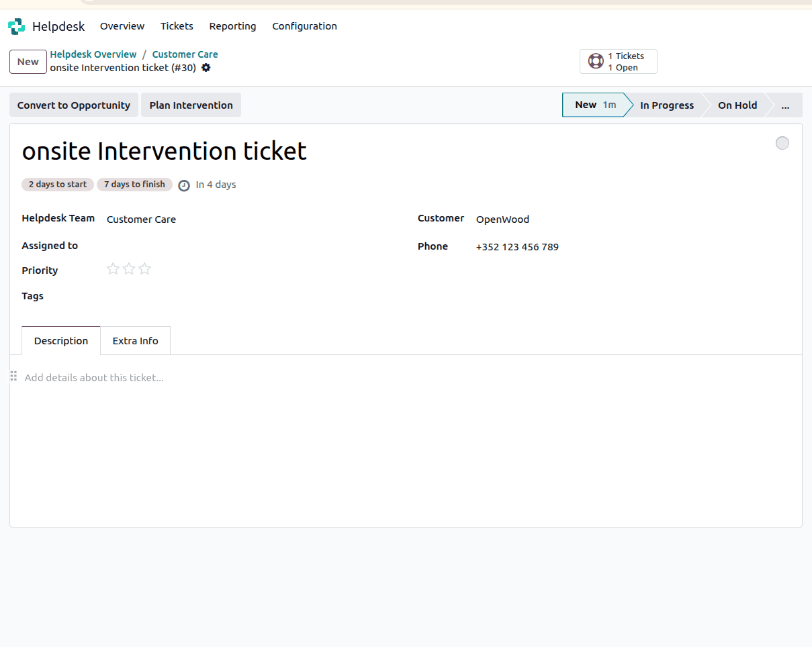Select the second priority star
The image size is (812, 647).
pos(128,268)
